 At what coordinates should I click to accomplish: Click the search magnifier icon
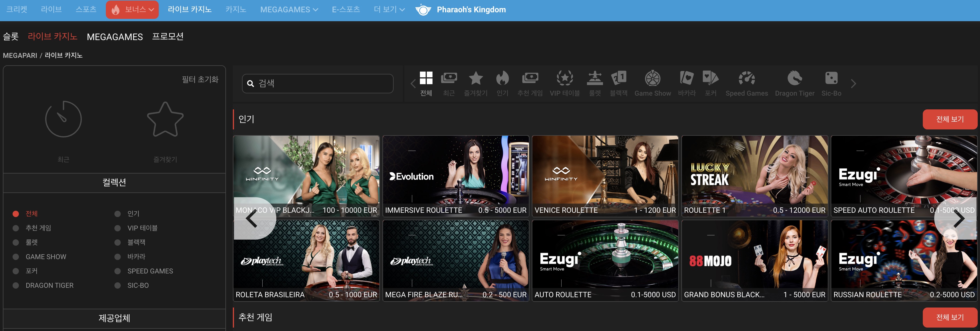click(x=250, y=83)
